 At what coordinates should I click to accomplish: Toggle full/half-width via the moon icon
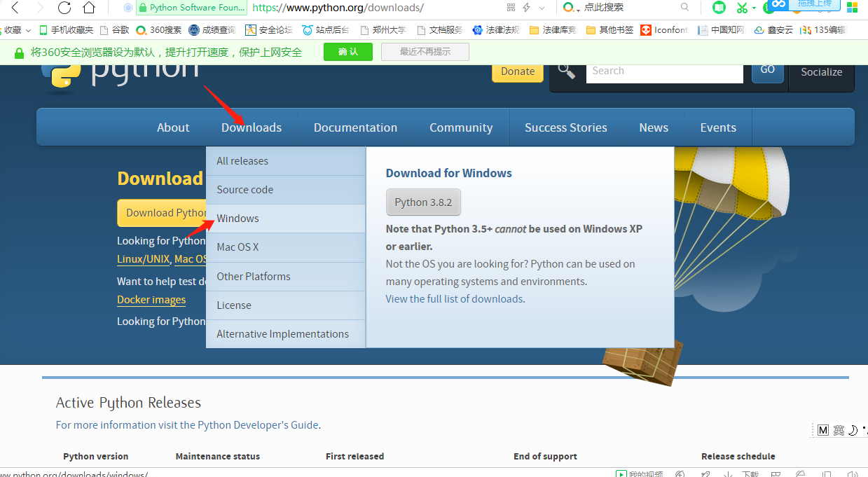tap(853, 430)
